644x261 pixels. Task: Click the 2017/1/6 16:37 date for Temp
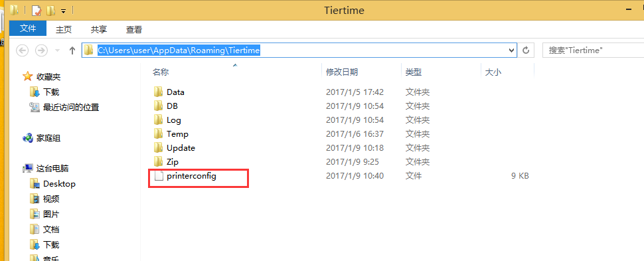click(355, 134)
